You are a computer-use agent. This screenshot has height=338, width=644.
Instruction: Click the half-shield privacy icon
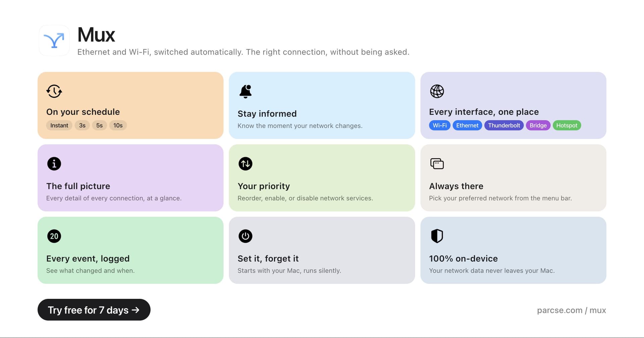coord(437,236)
